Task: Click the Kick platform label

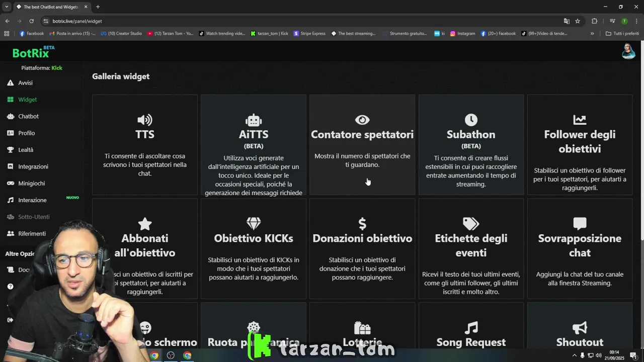Action: (x=57, y=68)
